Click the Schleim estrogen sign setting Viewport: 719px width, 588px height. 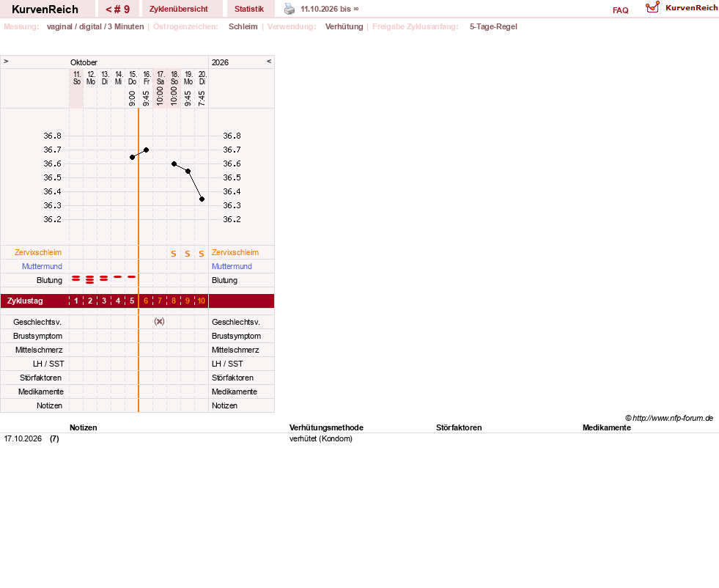(x=243, y=26)
